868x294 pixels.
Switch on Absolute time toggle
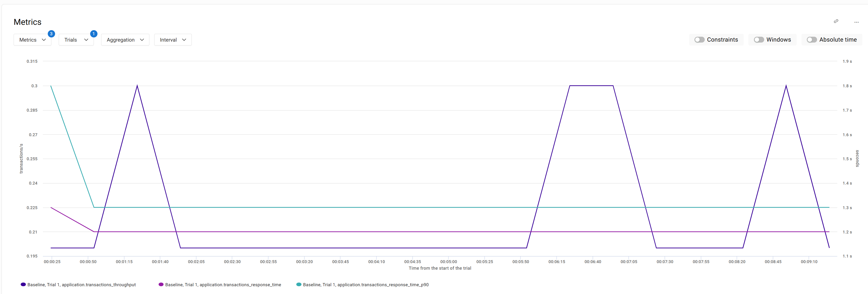coord(811,40)
